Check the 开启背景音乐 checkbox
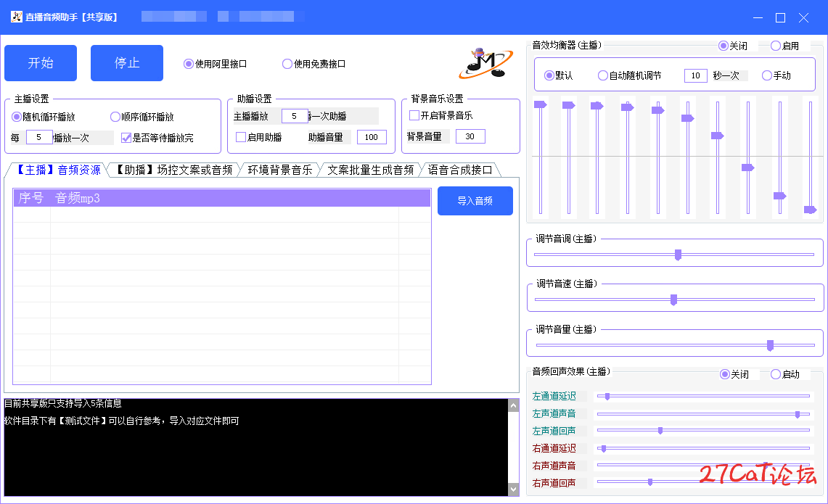The width and height of the screenshot is (828, 504). [x=441, y=115]
